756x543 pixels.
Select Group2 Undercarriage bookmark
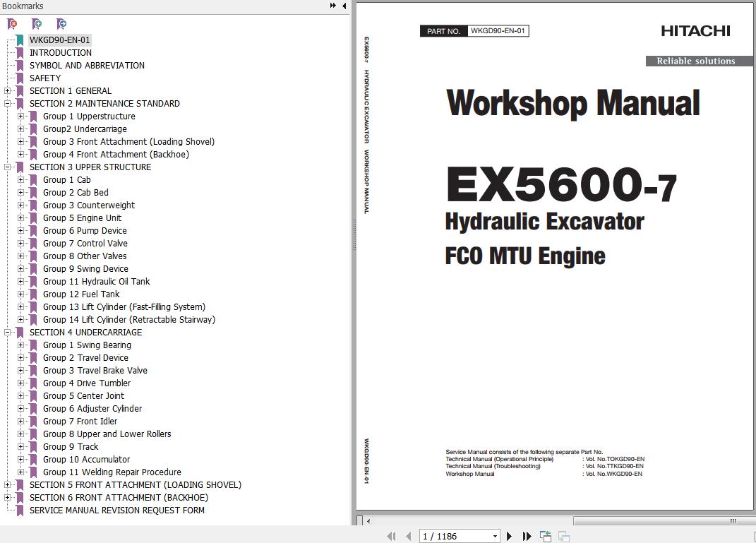pyautogui.click(x=85, y=129)
